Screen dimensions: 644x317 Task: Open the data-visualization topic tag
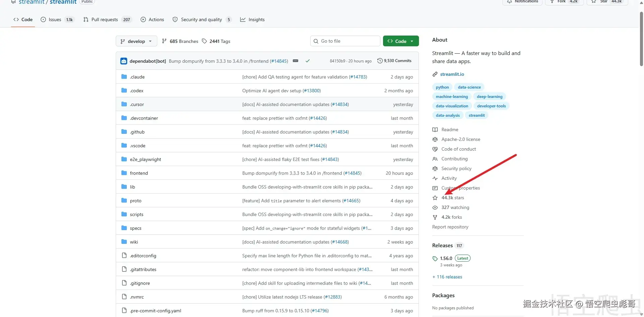[452, 106]
